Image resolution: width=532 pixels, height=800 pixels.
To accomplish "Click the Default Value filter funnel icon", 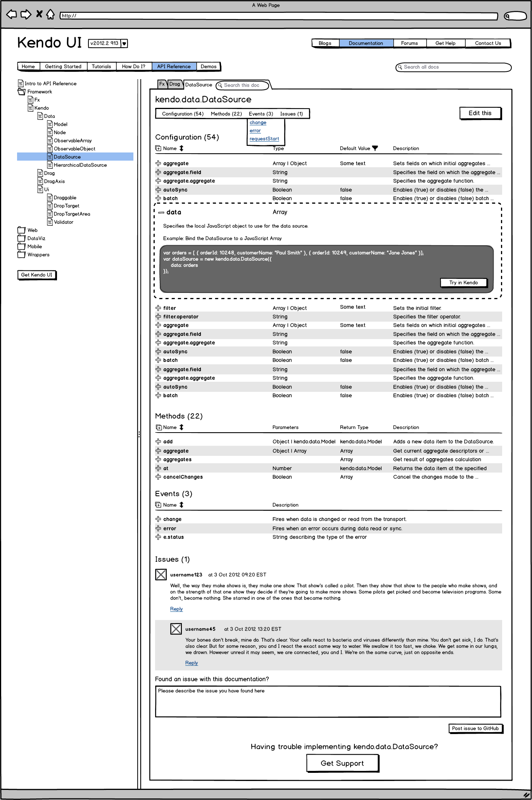I will (x=375, y=148).
